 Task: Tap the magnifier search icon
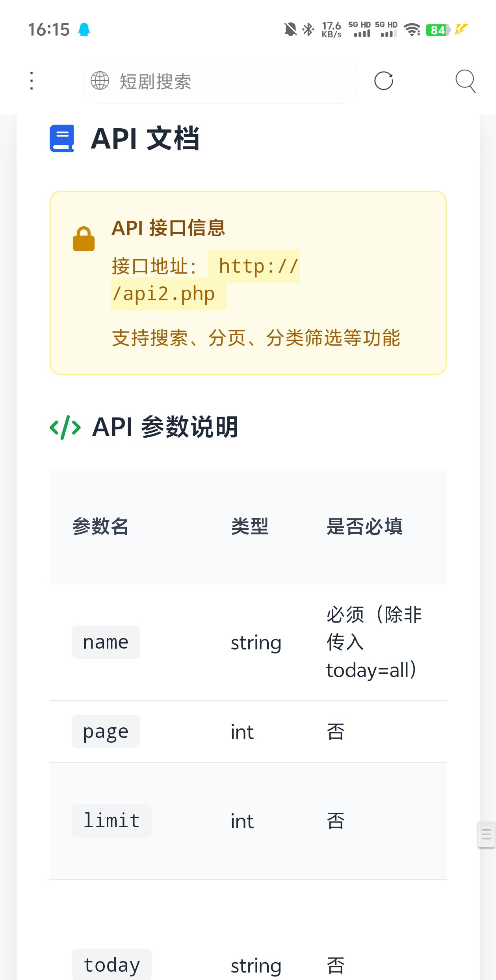coord(466,81)
